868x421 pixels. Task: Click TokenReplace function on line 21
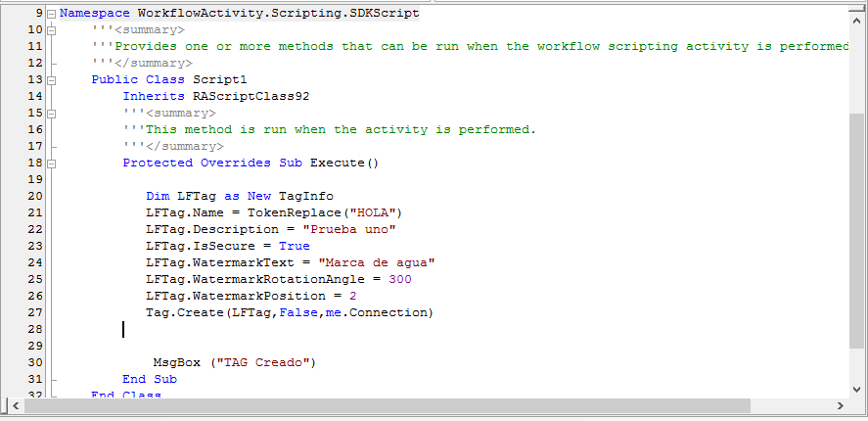(x=294, y=212)
